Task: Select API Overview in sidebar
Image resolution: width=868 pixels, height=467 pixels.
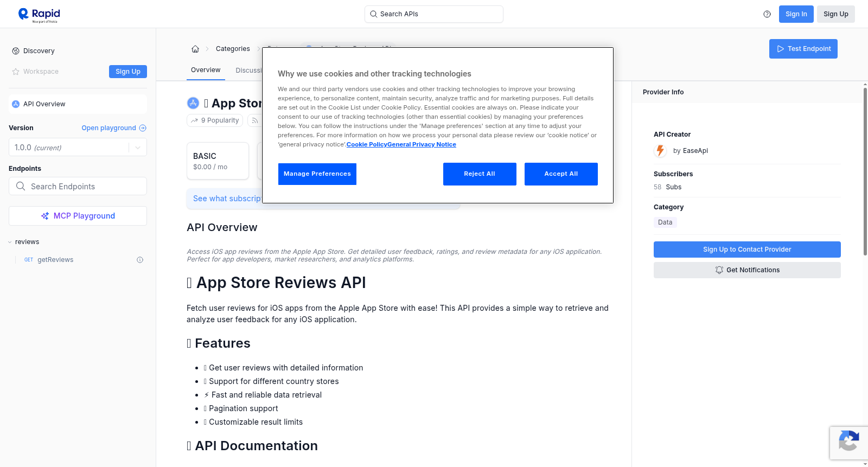Action: tap(78, 104)
